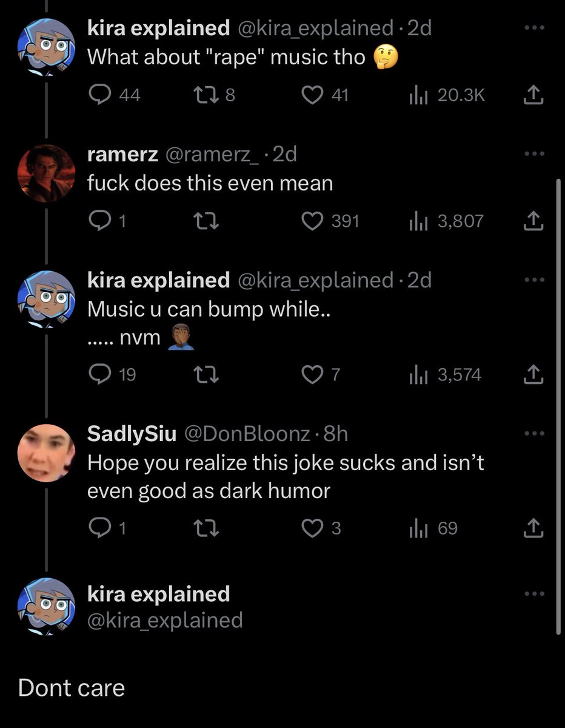Open more options on ramerz's tweet
The image size is (565, 728).
(x=533, y=154)
